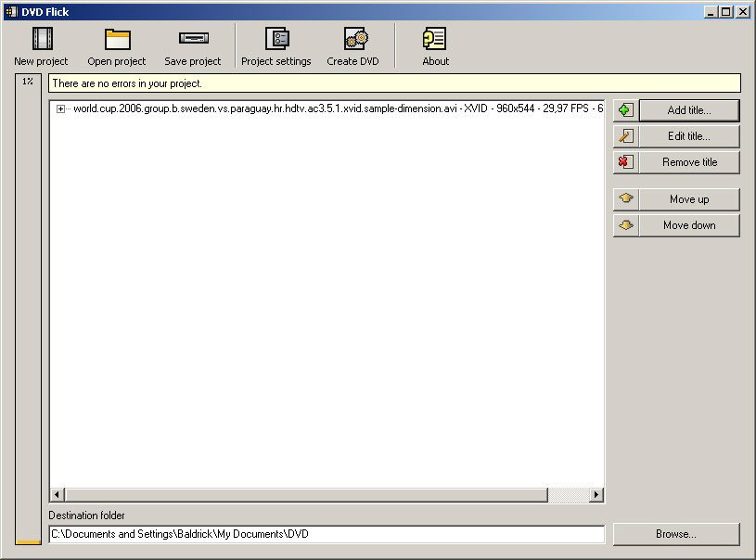Viewport: 756px width, 560px height.
Task: Click the About toolbar label
Action: pyautogui.click(x=435, y=61)
